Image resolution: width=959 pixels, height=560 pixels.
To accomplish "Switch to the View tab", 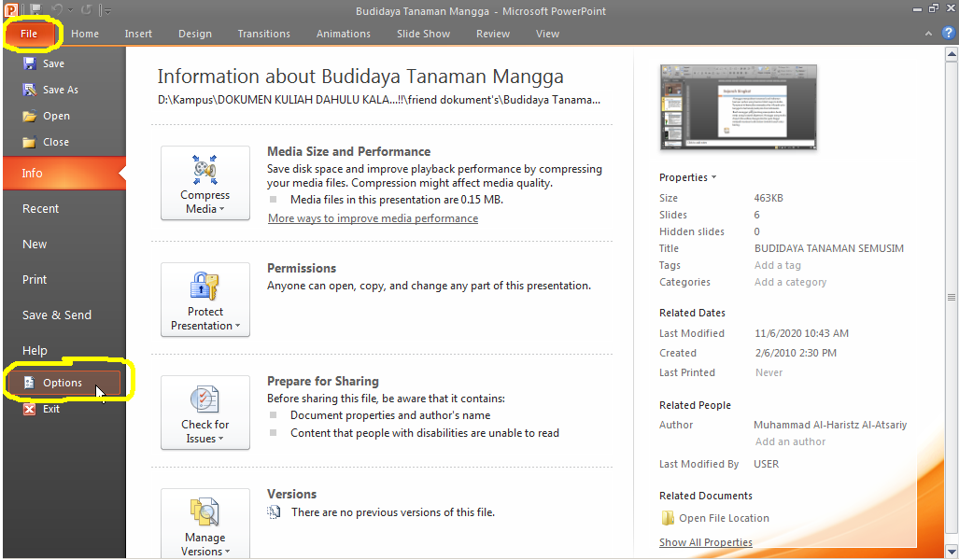I will pyautogui.click(x=547, y=34).
